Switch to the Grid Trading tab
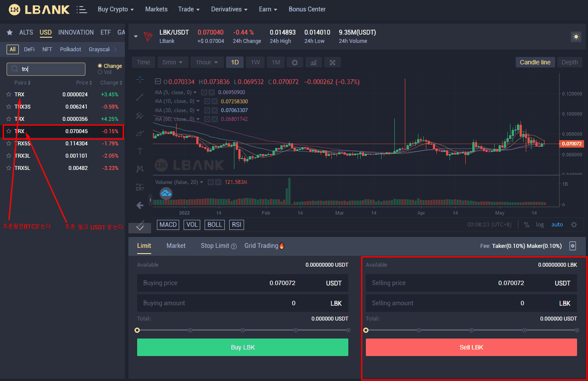This screenshot has width=588, height=381. coord(265,246)
